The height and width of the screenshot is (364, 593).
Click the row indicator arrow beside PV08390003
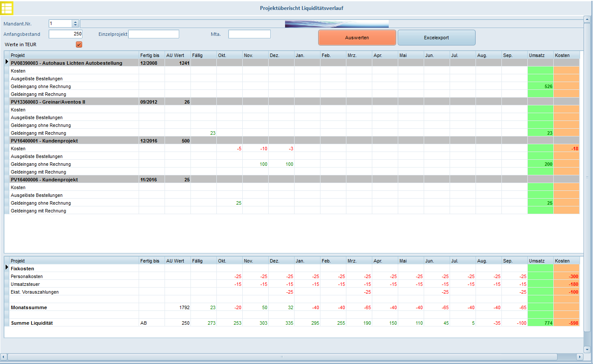[6, 63]
